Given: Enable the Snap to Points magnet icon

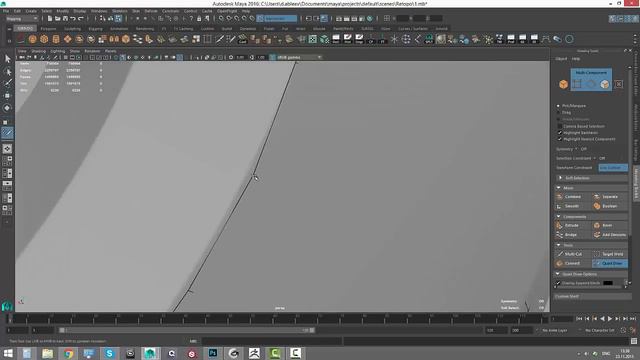Looking at the screenshot, I should (237, 18).
